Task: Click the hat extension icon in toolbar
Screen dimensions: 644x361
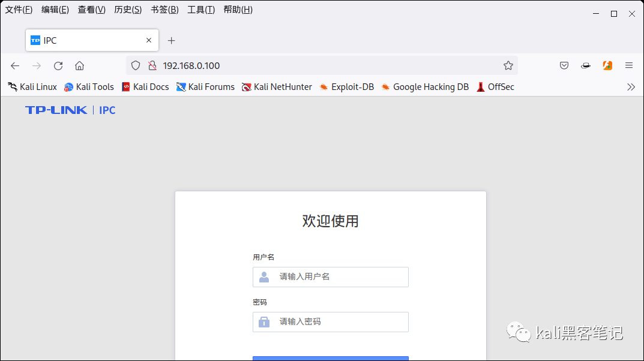Action: (586, 65)
